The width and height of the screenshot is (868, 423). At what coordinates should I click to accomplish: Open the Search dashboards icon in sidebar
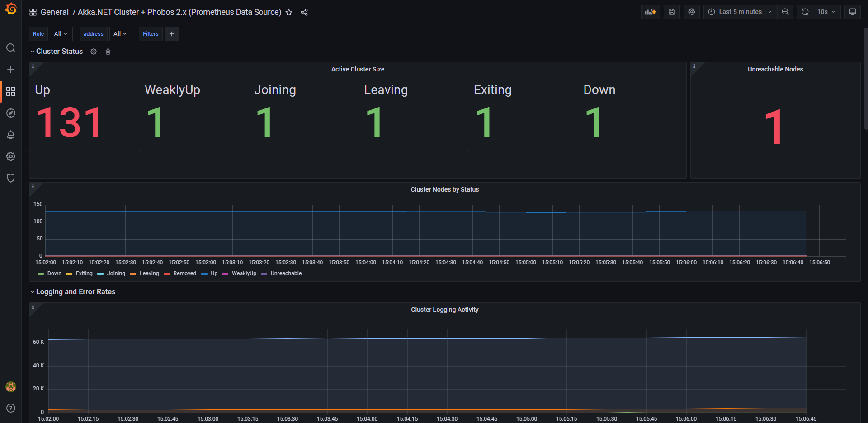(11, 48)
